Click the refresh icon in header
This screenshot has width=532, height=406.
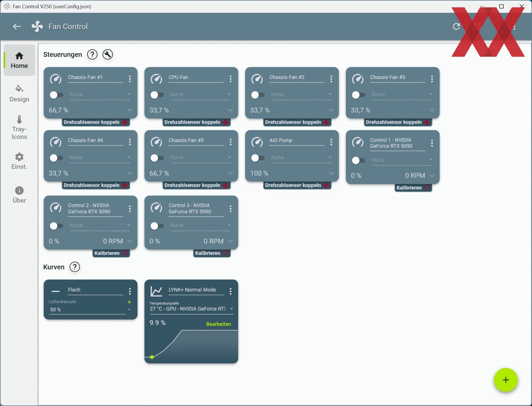tap(456, 27)
